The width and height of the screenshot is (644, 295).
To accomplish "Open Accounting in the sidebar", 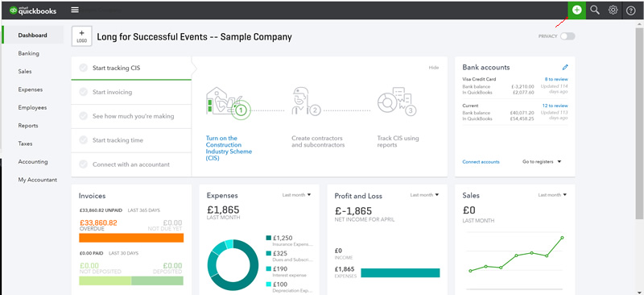I will coord(33,162).
